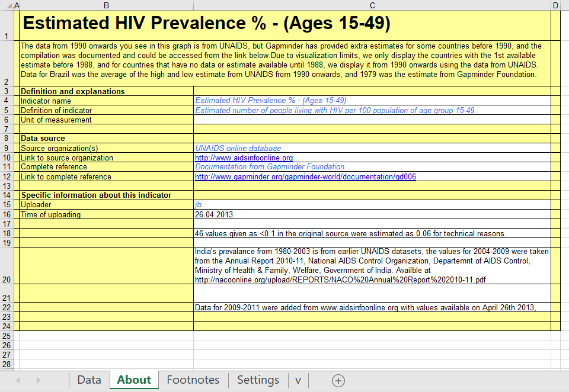Select column header C
This screenshot has height=392, width=569.
tap(372, 5)
